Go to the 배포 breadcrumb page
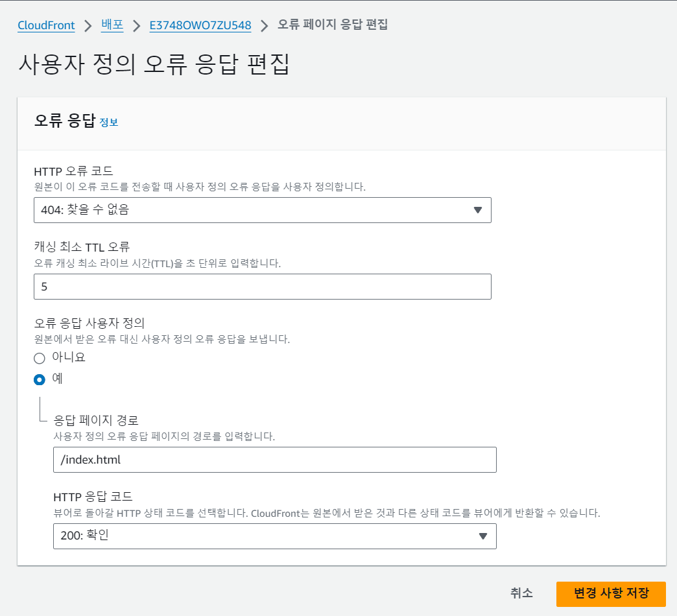 tap(112, 25)
